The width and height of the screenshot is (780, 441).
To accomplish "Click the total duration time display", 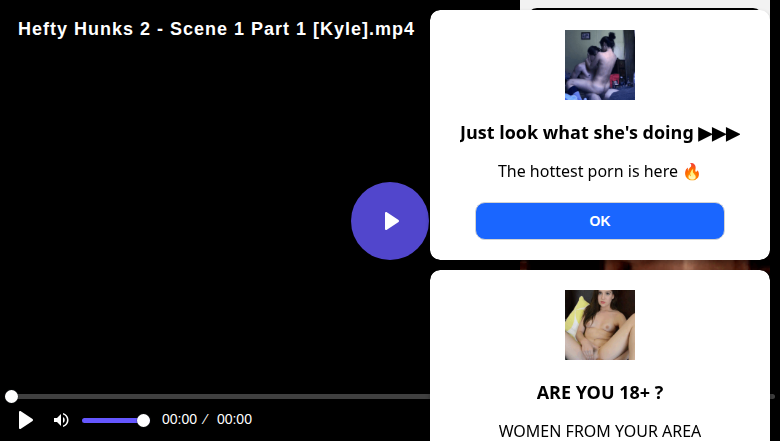I will [234, 420].
